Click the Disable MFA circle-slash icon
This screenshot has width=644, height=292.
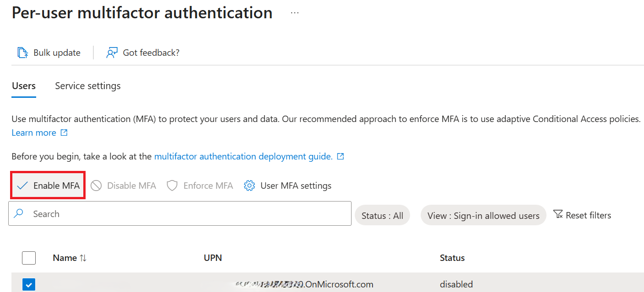click(96, 186)
